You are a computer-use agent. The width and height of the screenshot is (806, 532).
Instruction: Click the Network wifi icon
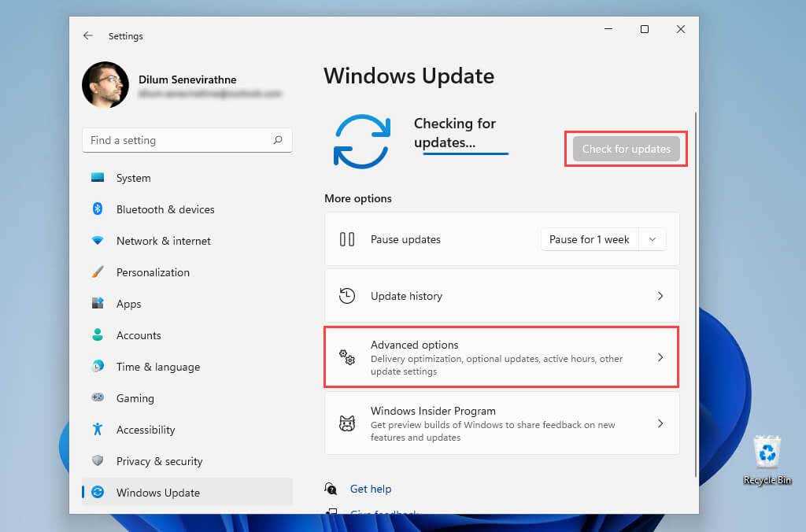(x=98, y=241)
